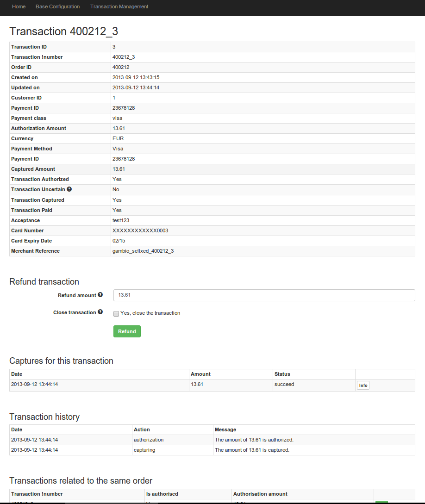Tick 'Yes, close the transaction' checkbox
Viewport: 425px width, 504px height.
tap(116, 313)
